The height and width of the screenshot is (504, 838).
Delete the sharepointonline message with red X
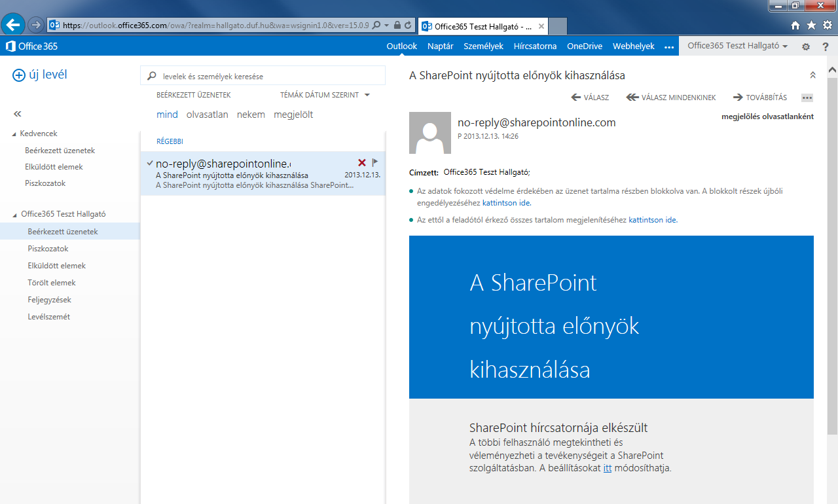tap(362, 162)
